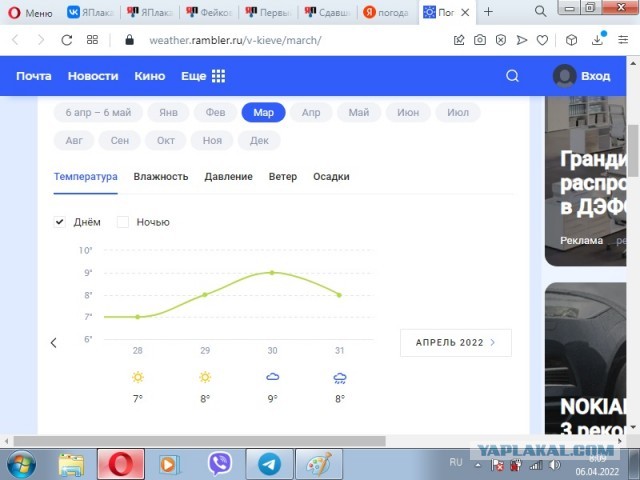Select the Апр month chip
Image resolution: width=640 pixels, height=480 pixels.
(x=311, y=112)
